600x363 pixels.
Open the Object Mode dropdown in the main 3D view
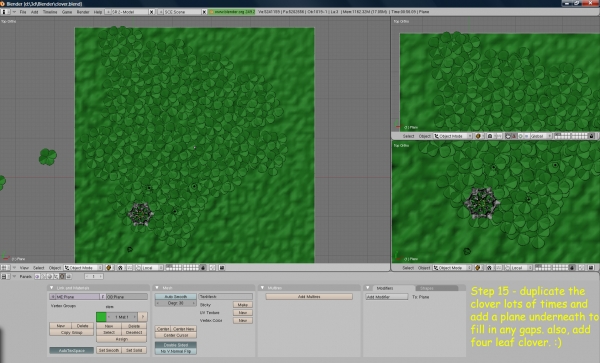pos(83,268)
